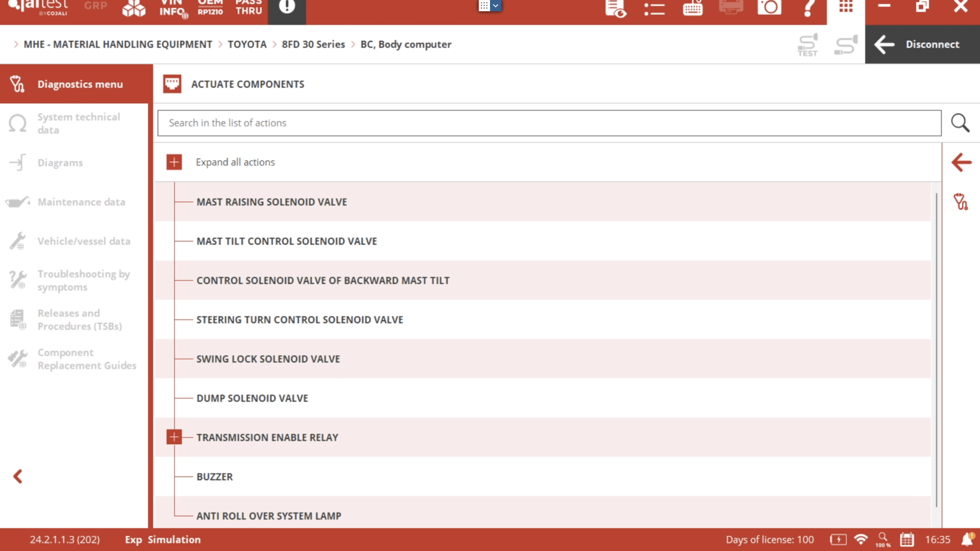Open the report viewer document icon

[x=615, y=8]
